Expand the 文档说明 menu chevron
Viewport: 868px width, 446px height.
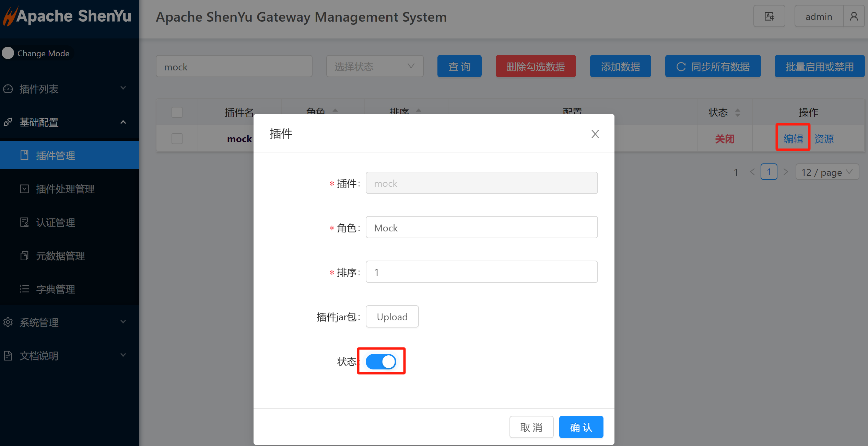[123, 355]
